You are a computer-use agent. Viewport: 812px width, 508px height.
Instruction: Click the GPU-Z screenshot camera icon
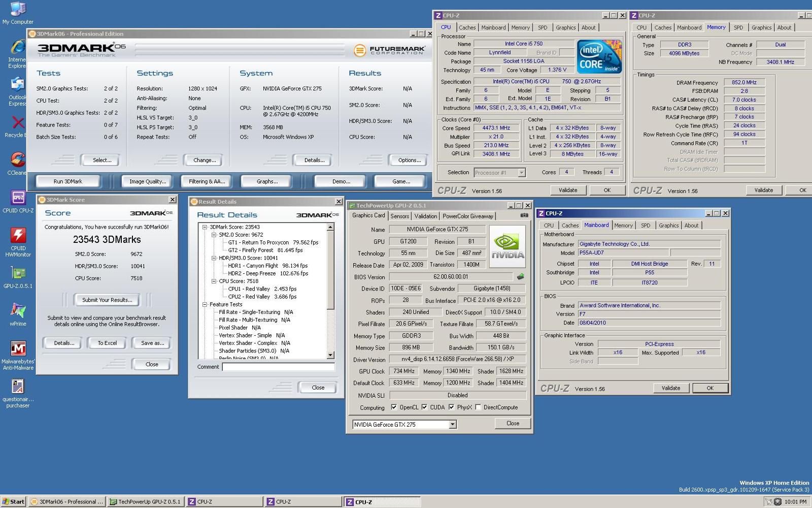524,215
